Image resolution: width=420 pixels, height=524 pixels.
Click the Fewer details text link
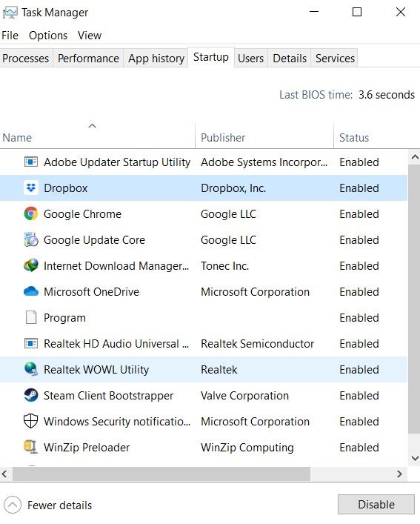[59, 505]
